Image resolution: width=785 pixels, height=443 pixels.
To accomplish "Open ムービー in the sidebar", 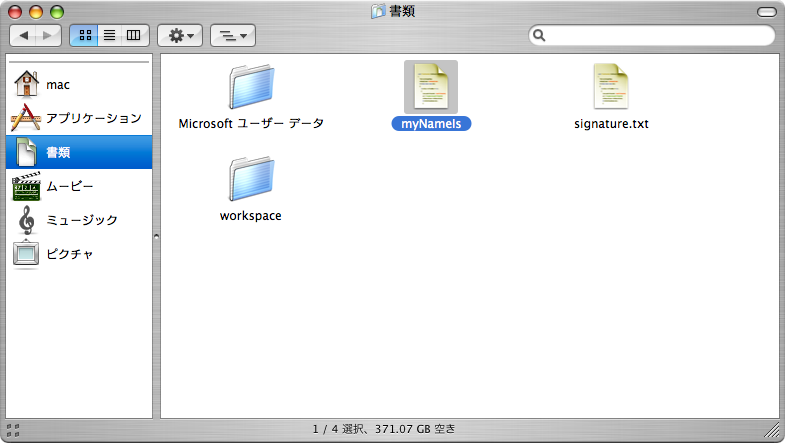I will click(79, 186).
